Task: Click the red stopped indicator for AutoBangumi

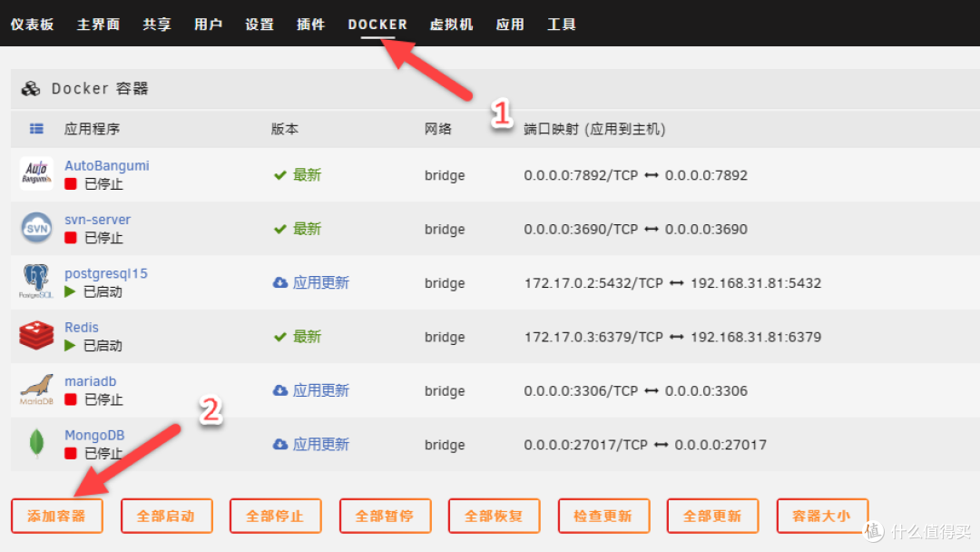Action: pyautogui.click(x=70, y=183)
